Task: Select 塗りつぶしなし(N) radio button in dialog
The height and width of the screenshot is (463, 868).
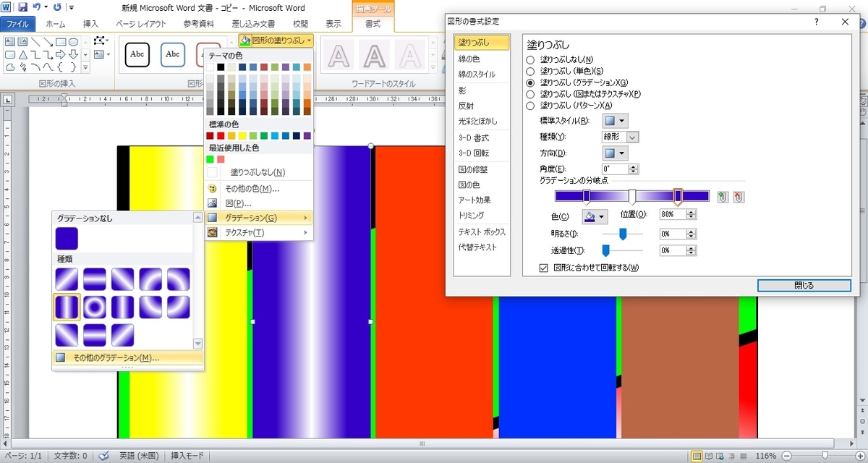Action: coord(530,59)
